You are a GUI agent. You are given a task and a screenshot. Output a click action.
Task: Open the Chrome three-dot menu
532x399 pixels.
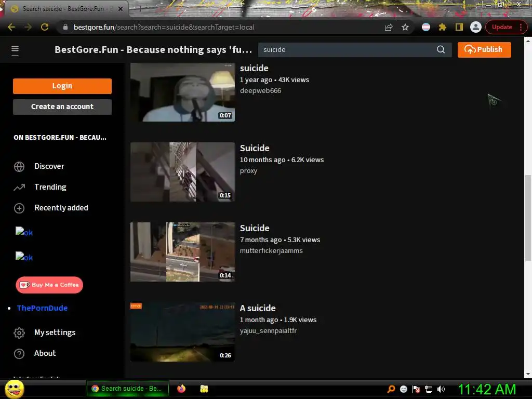[x=521, y=27]
